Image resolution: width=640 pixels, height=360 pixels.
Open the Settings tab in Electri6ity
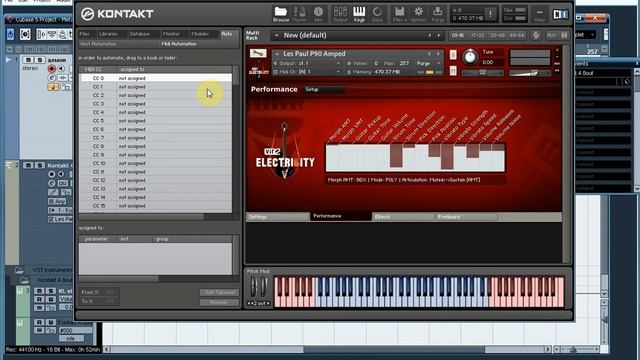(x=278, y=217)
